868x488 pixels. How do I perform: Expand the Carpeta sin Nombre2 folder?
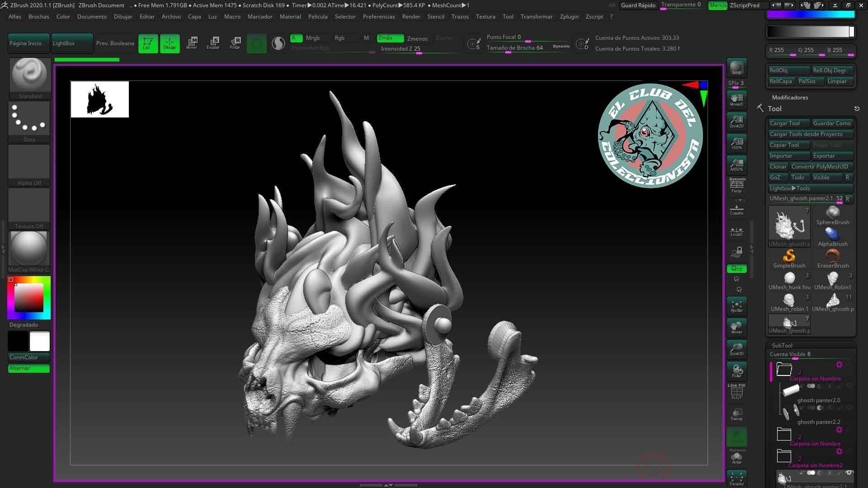pos(784,456)
